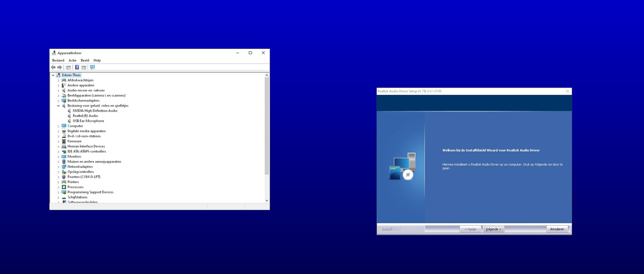Open the Bestand menu

(58, 60)
